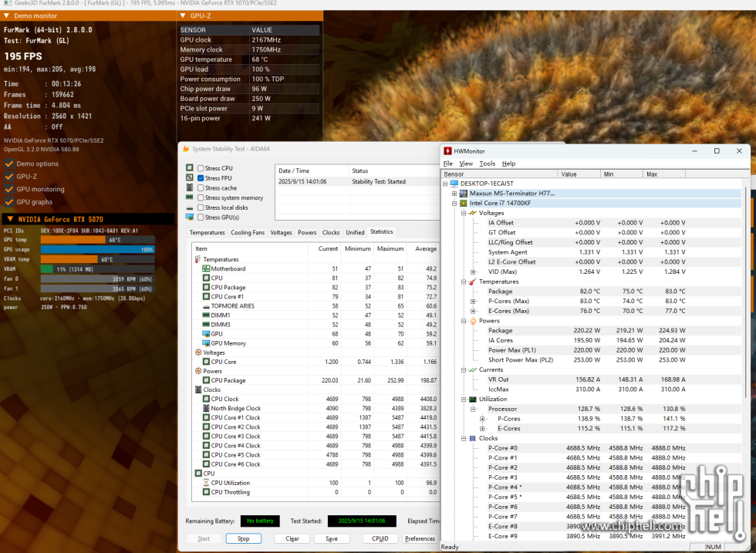Click the Powers group icon in AIDA64 statistics
Screen dimensions: 756x553
[197, 371]
